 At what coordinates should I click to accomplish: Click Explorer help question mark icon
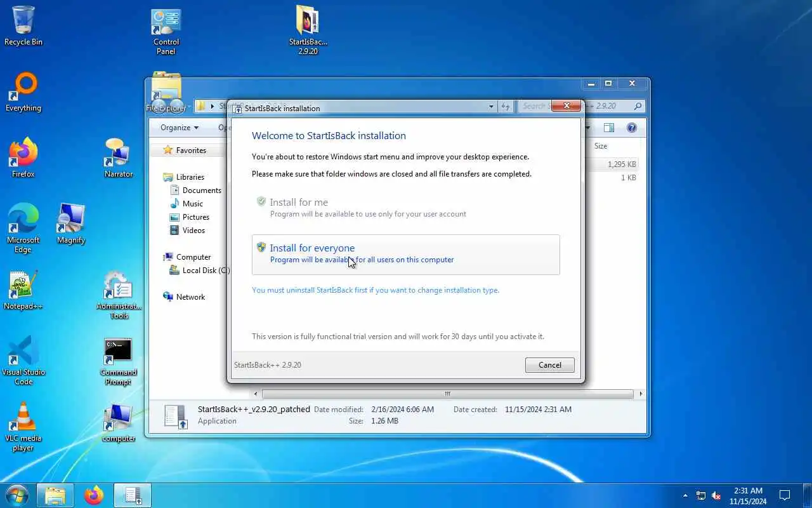tap(631, 128)
